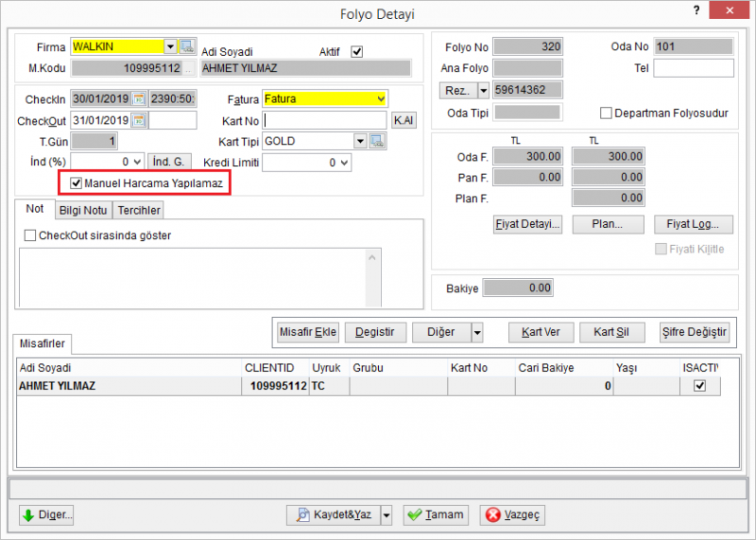Click the Fiyat Detayi button
This screenshot has width=756, height=540.
[527, 224]
